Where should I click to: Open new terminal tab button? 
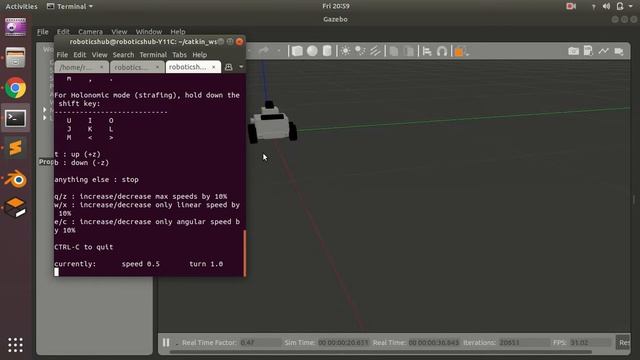pyautogui.click(x=229, y=67)
